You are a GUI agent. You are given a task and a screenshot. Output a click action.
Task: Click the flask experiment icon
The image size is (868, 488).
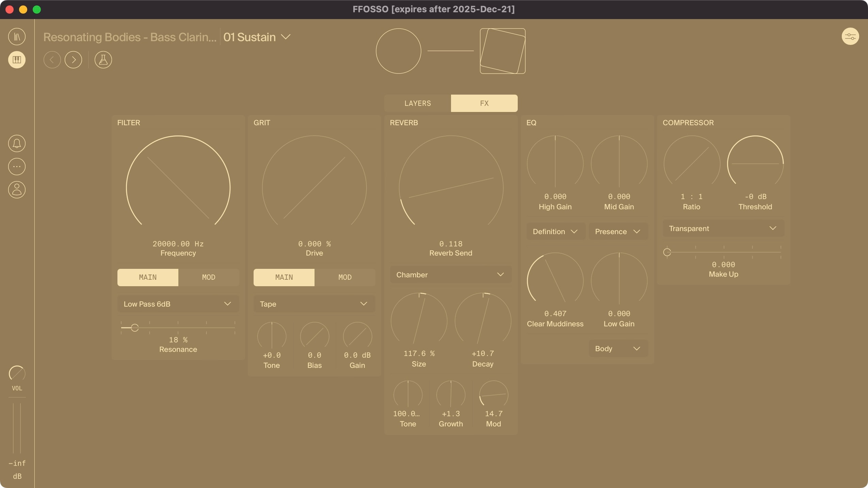coord(103,60)
